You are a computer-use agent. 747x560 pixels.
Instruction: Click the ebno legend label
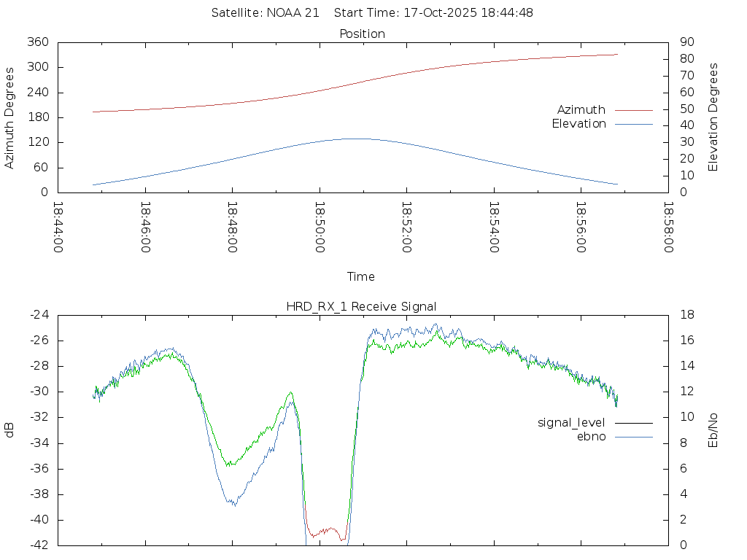pyautogui.click(x=591, y=437)
